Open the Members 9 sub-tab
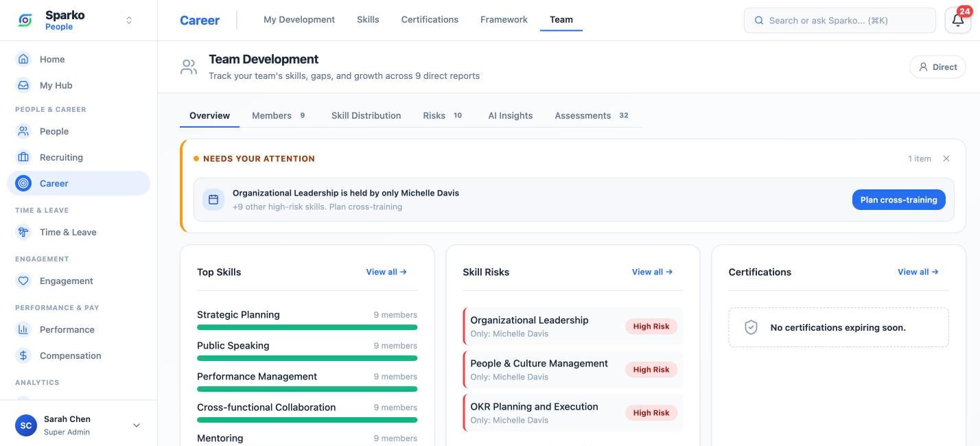 [279, 115]
